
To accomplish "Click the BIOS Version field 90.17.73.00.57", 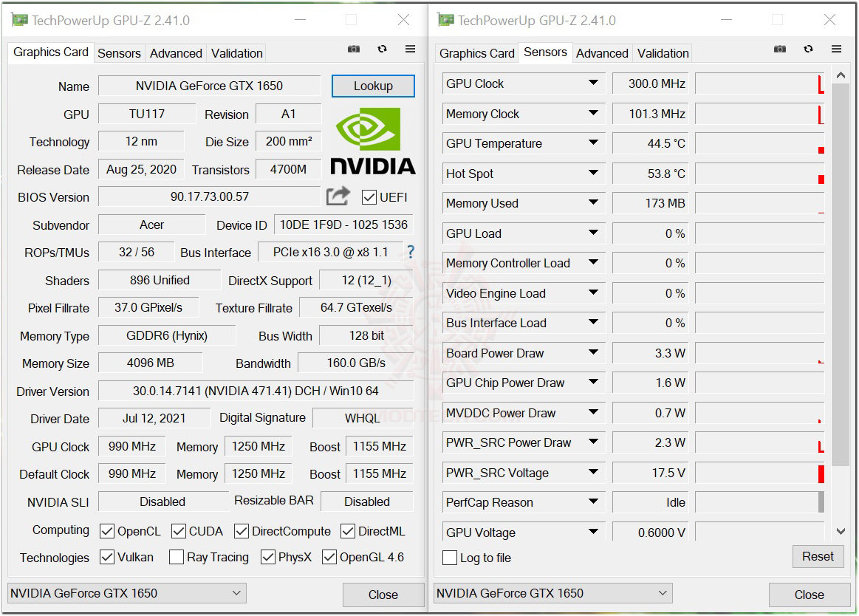I will pos(209,196).
